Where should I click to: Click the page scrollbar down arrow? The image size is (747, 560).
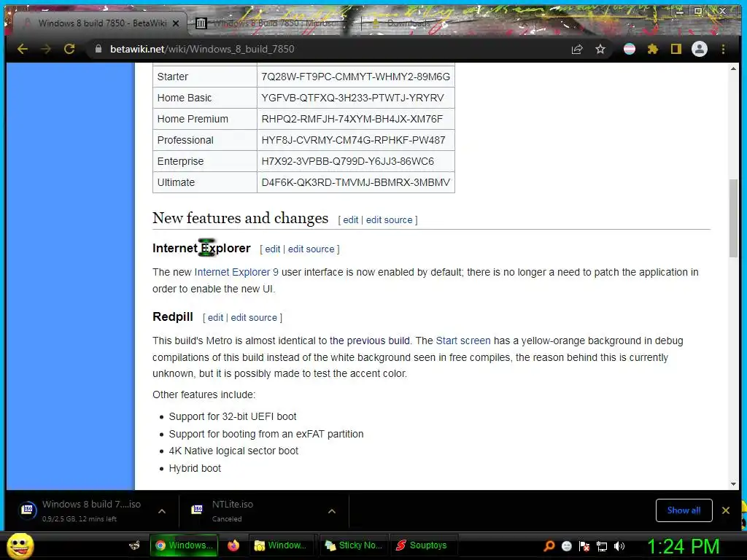733,484
